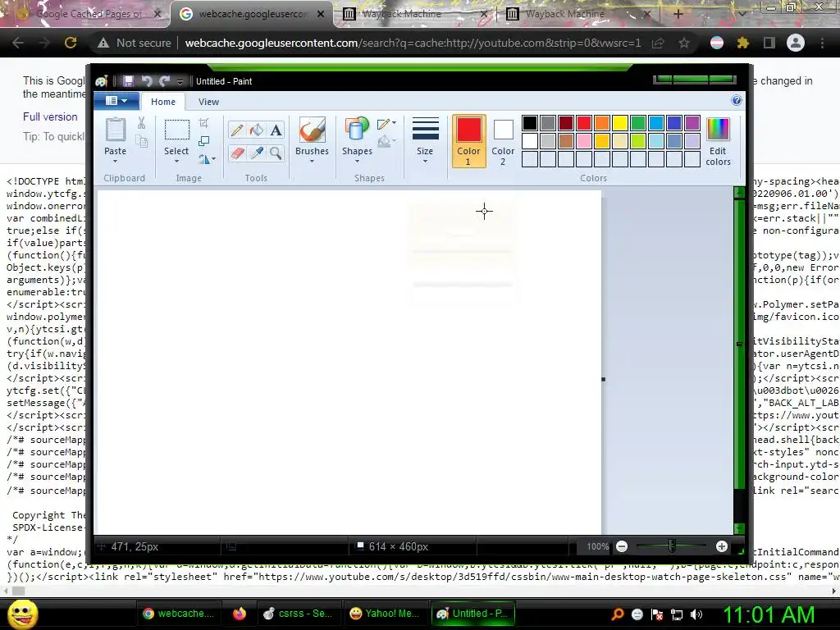
Task: Select the rectangular Select tool
Action: (x=176, y=130)
